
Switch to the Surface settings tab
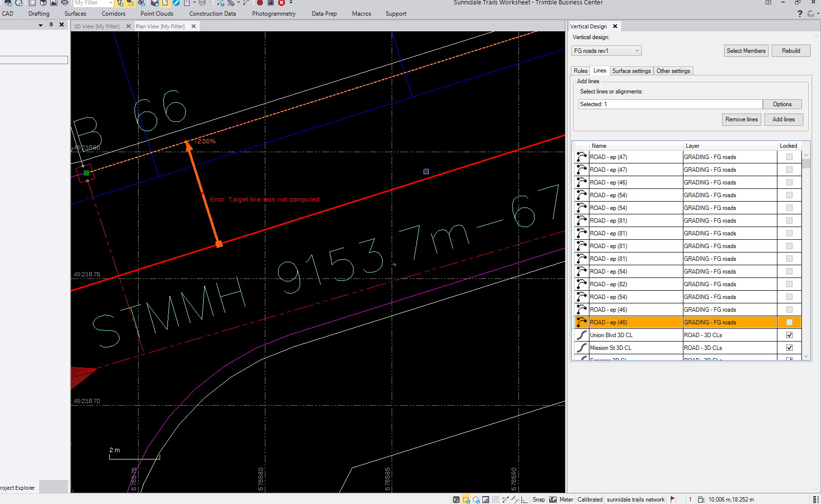tap(631, 70)
